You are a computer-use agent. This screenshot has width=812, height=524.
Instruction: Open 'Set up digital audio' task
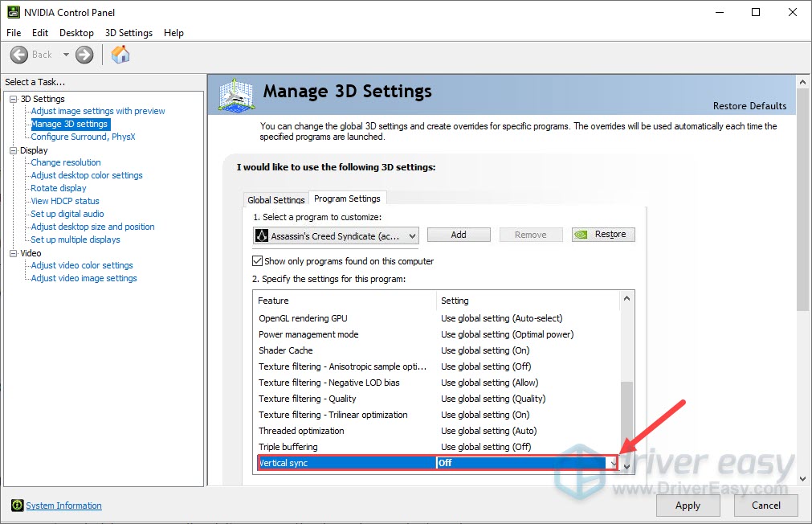tap(67, 214)
